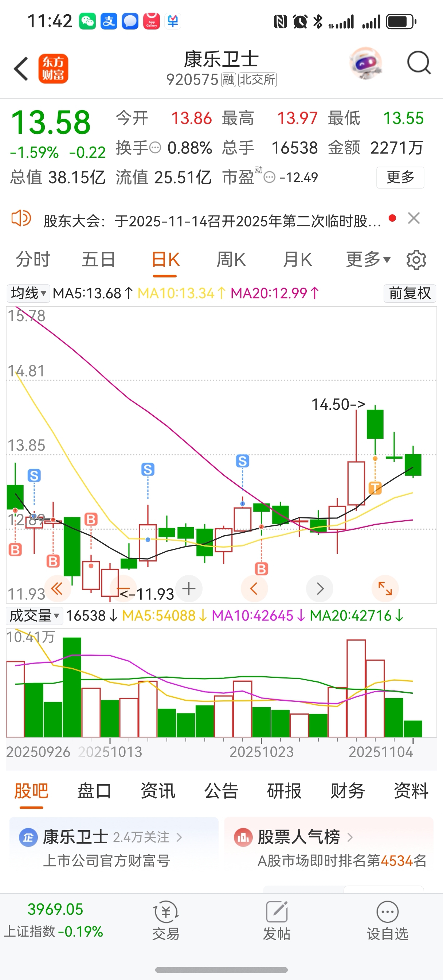Image resolution: width=443 pixels, height=980 pixels.
Task: Tap the search magnifier icon
Action: 419,63
